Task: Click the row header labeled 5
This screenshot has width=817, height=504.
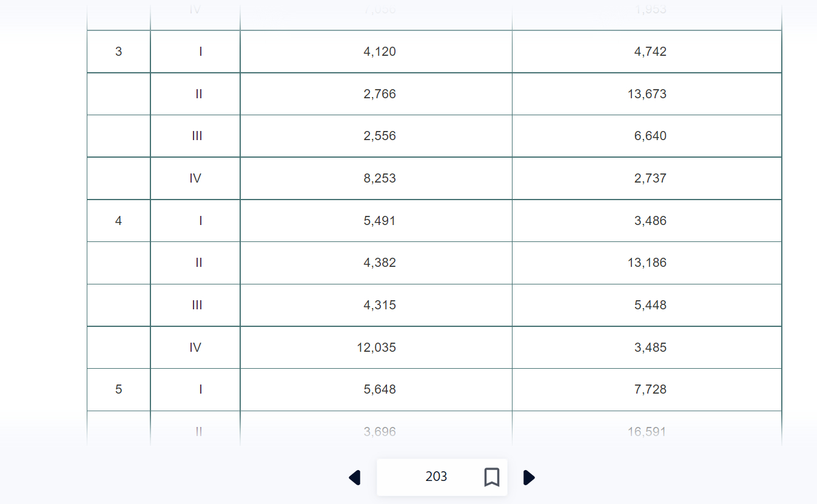Action: click(x=118, y=389)
